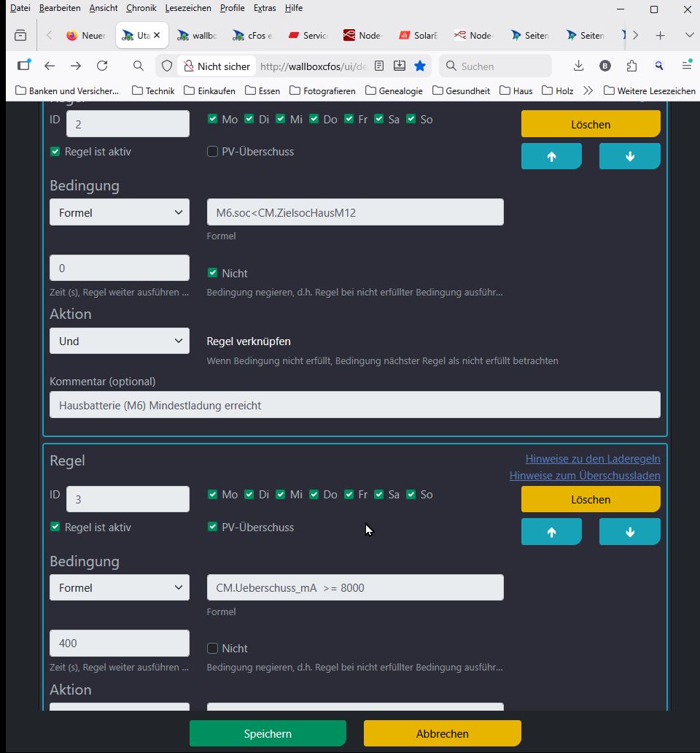Click the bookmark star icon in address bar
The height and width of the screenshot is (753, 700).
(420, 66)
